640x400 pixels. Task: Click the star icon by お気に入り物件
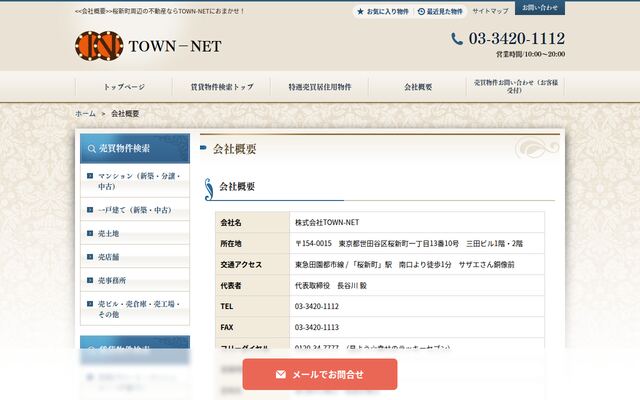[360, 11]
